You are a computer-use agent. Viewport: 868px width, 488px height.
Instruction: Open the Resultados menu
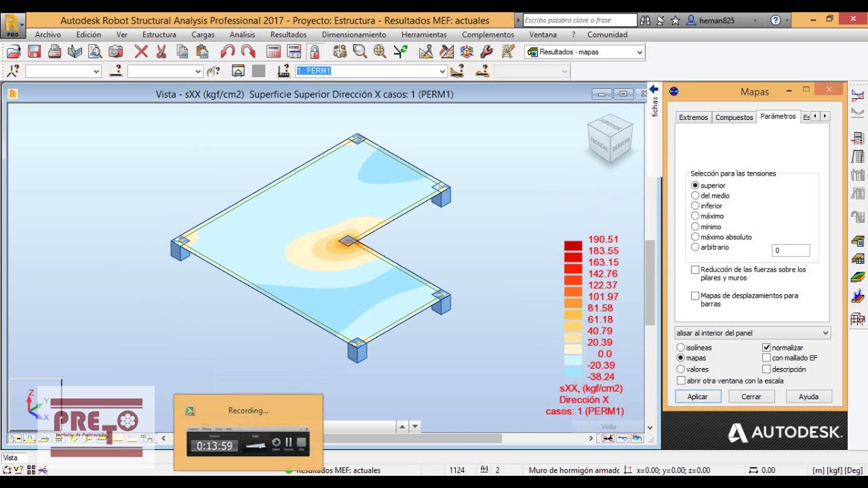click(288, 35)
